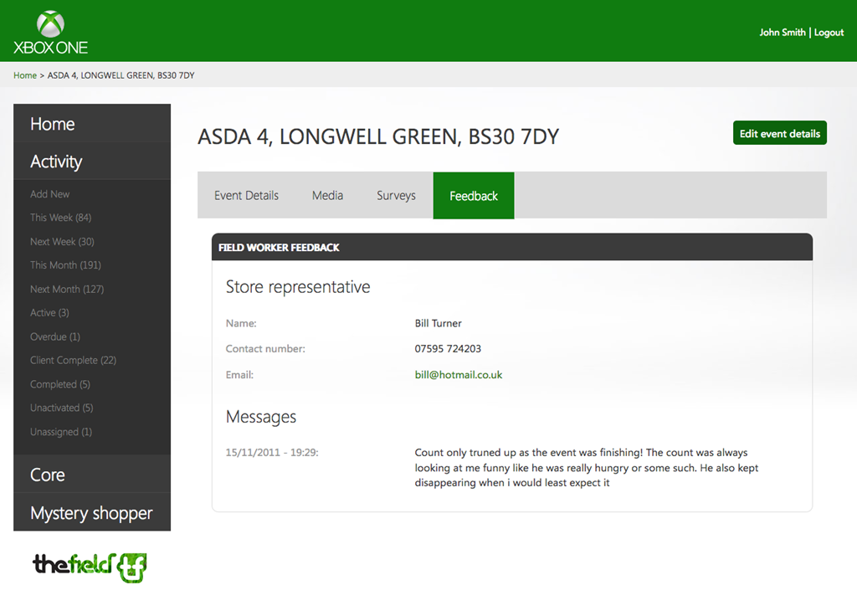The height and width of the screenshot is (616, 857).
Task: Open the Media tab
Action: pos(327,196)
